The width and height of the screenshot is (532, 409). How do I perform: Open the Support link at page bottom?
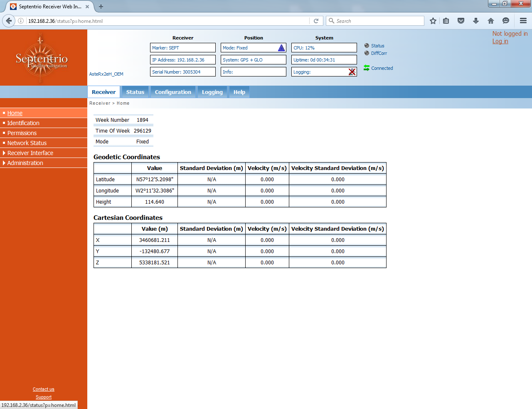click(x=43, y=397)
